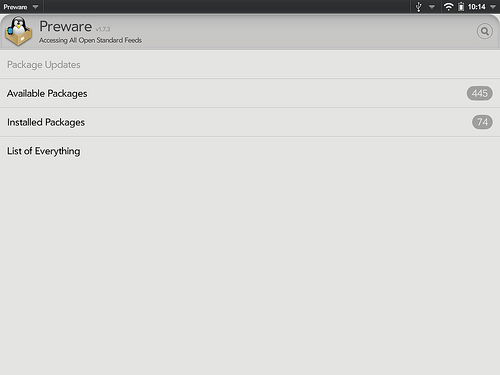The height and width of the screenshot is (375, 500).
Task: Open Installed Packages list
Action: [x=250, y=122]
